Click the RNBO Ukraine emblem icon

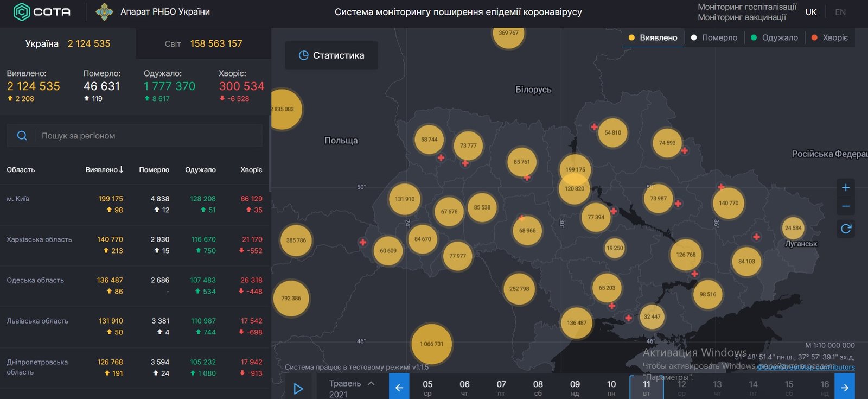[104, 12]
